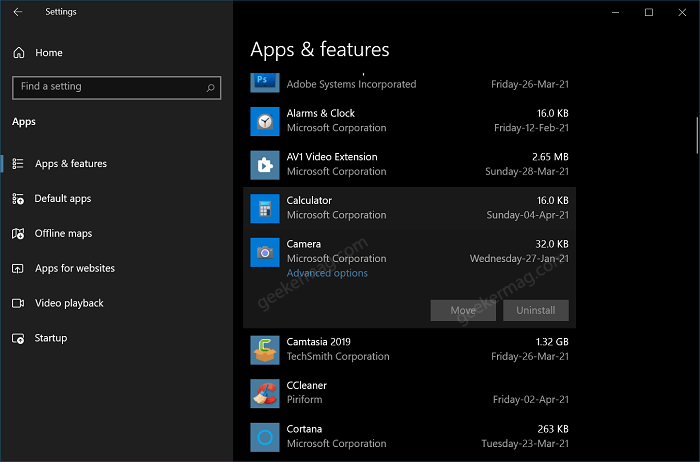Image resolution: width=700 pixels, height=462 pixels.
Task: Select the CCleaner entry
Action: coord(409,393)
